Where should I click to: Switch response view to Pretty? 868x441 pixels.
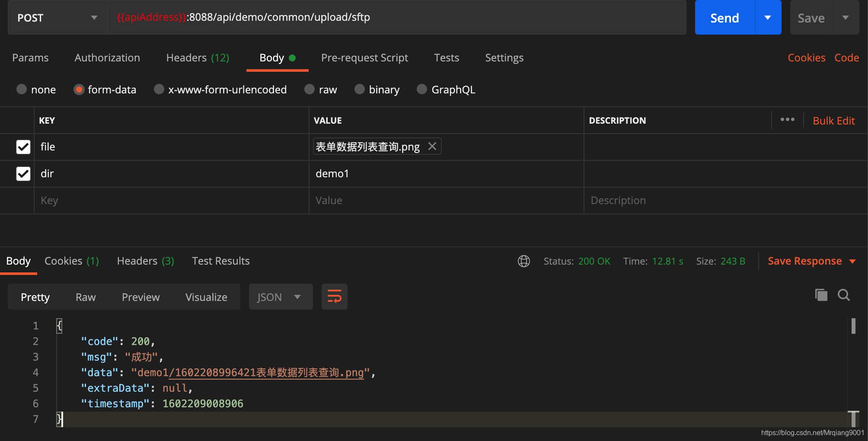click(x=35, y=297)
